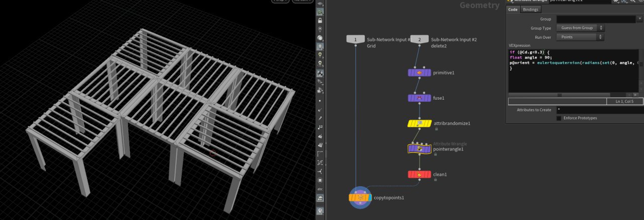Toggle display flag on primitive1 node
This screenshot has width=644, height=220.
tap(429, 72)
